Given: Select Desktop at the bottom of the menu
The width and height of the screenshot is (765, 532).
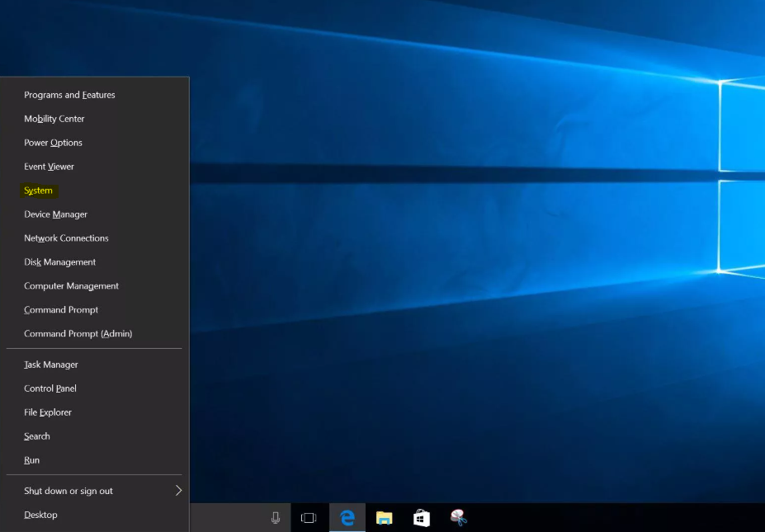Looking at the screenshot, I should (x=40, y=515).
